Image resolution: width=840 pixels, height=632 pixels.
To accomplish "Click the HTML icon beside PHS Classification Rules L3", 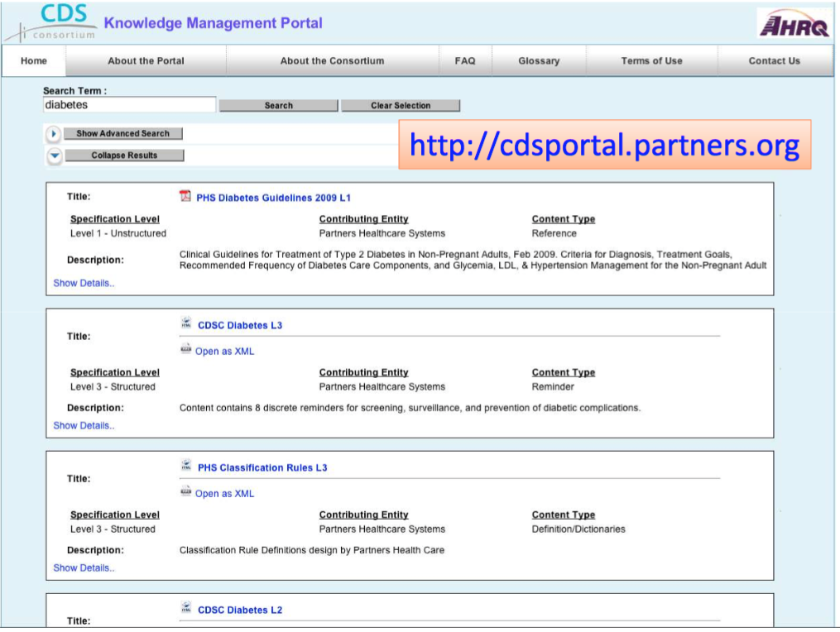I will coord(186,466).
